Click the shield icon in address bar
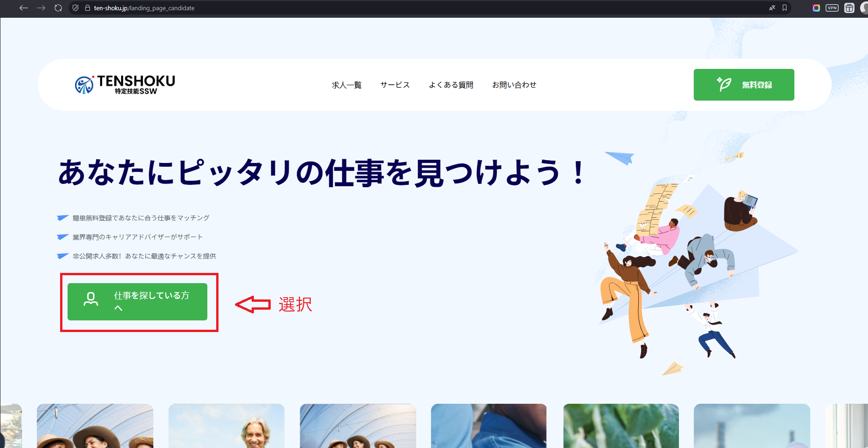The width and height of the screenshot is (868, 448). 75,8
